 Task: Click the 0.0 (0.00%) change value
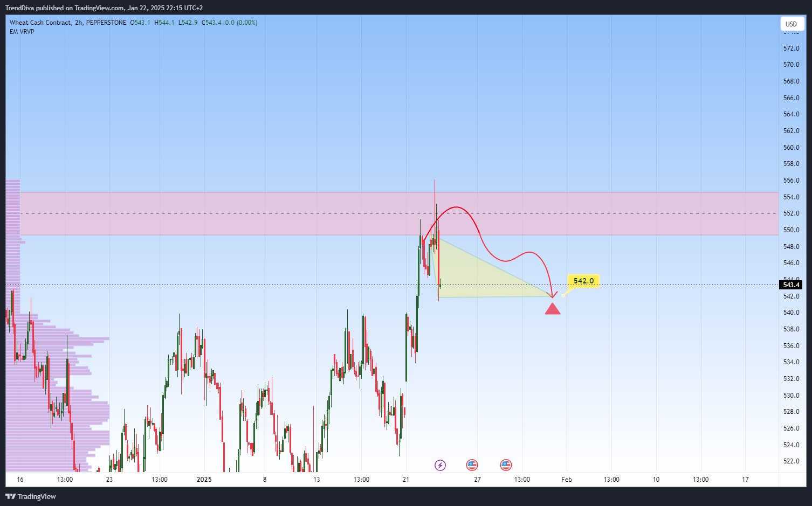point(241,23)
